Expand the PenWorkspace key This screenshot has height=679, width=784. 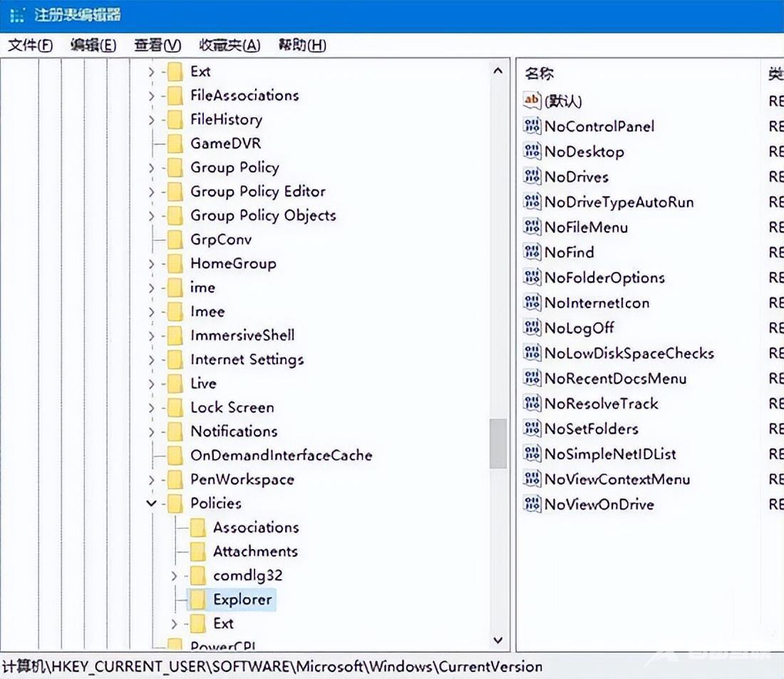tap(152, 480)
